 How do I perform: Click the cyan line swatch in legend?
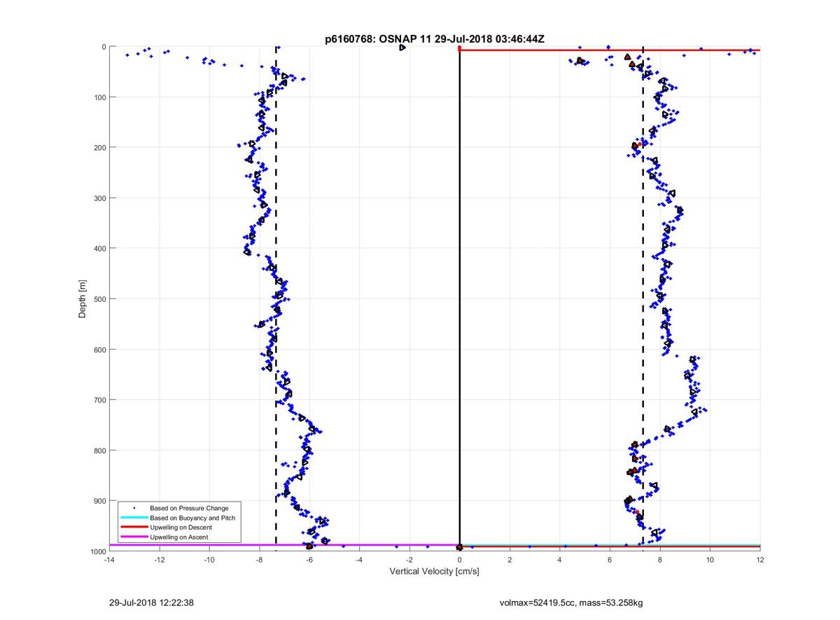pyautogui.click(x=133, y=518)
